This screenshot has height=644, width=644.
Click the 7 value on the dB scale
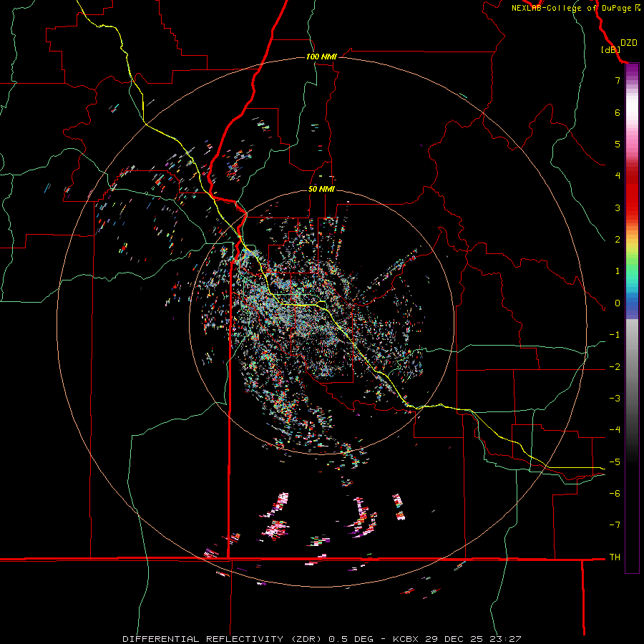click(x=618, y=80)
